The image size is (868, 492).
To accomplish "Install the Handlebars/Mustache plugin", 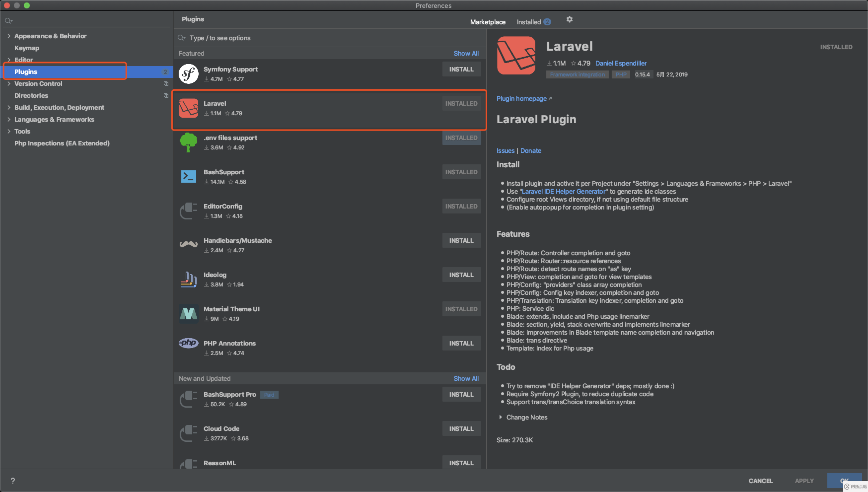I will (x=461, y=241).
